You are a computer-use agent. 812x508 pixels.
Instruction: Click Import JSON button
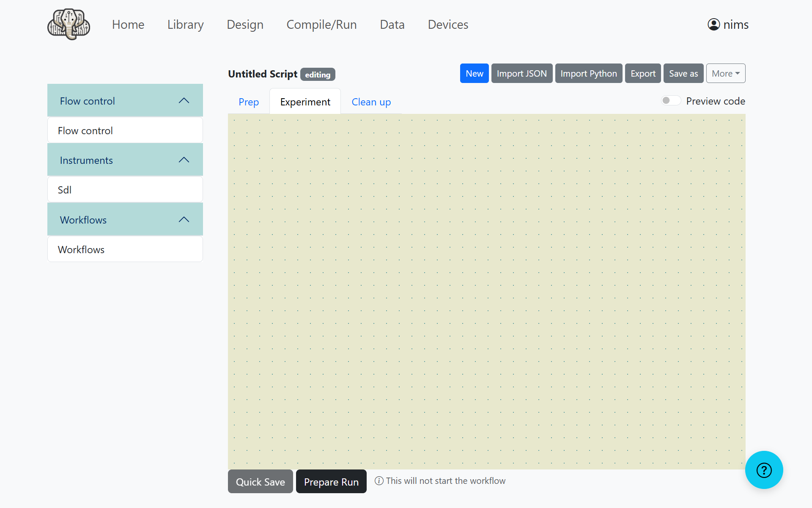[x=521, y=74]
